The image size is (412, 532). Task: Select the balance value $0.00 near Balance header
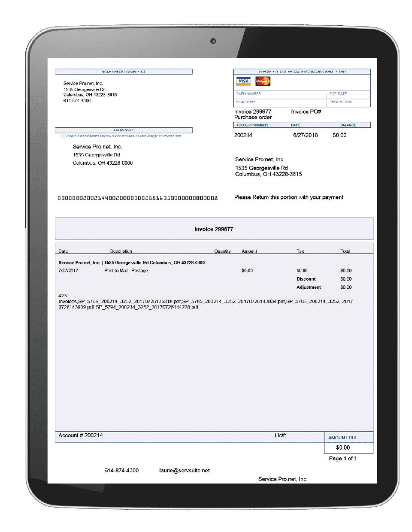(x=339, y=135)
